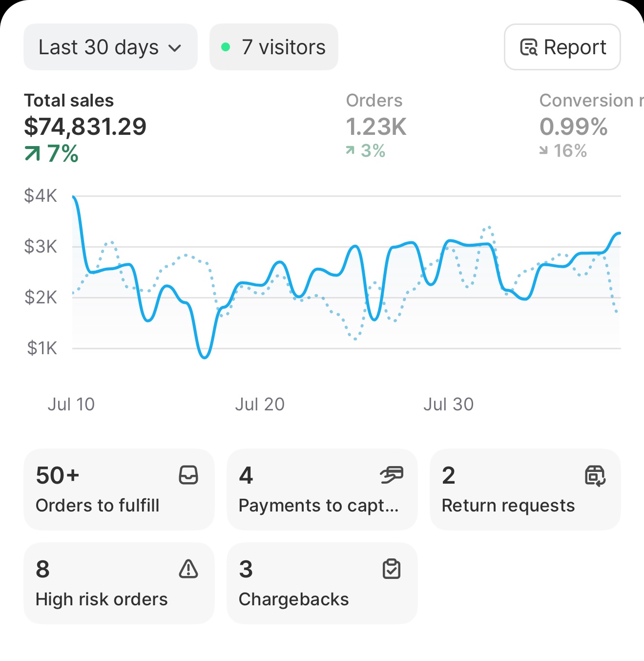
Task: Open the Orders to fulfill card
Action: pyautogui.click(x=119, y=490)
